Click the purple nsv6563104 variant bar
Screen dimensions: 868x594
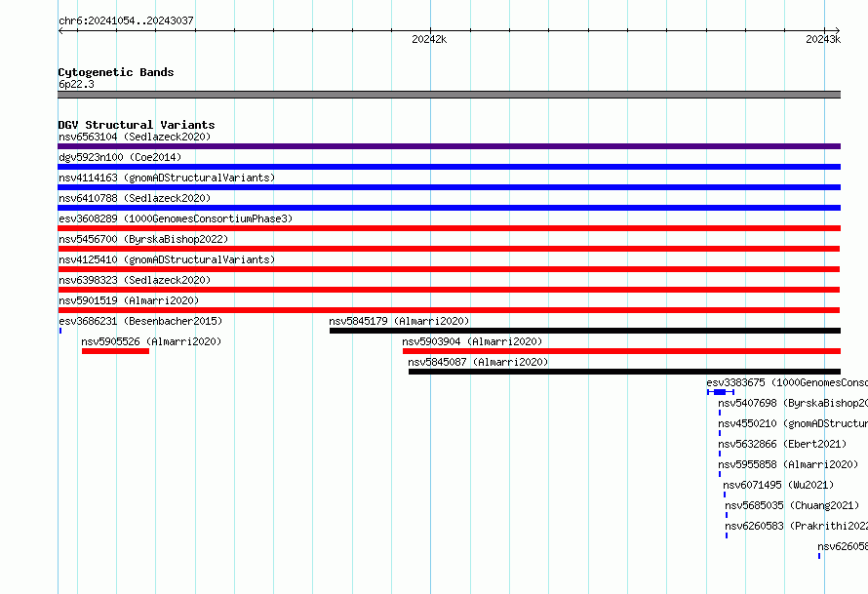click(449, 146)
